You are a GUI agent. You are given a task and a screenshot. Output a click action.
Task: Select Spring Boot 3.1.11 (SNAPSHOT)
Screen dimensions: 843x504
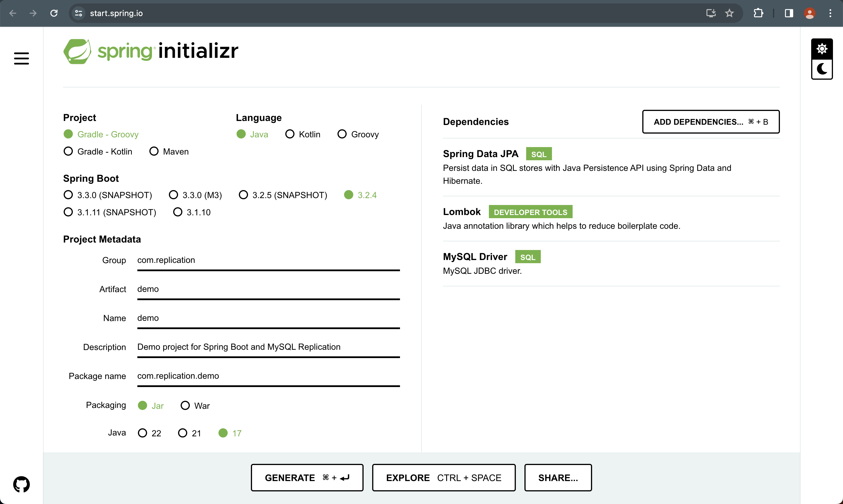coord(110,212)
